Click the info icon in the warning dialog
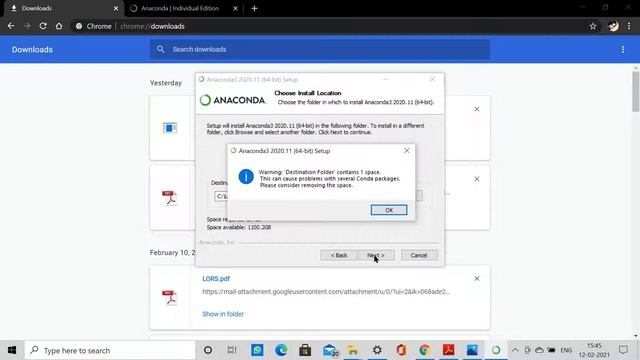Viewport: 640px width, 360px height. 246,177
